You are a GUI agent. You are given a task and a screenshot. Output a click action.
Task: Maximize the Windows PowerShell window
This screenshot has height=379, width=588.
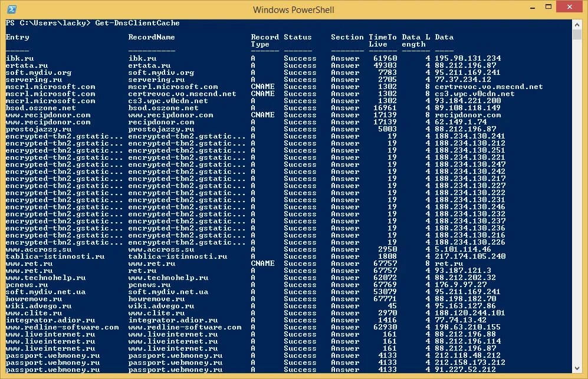click(548, 7)
